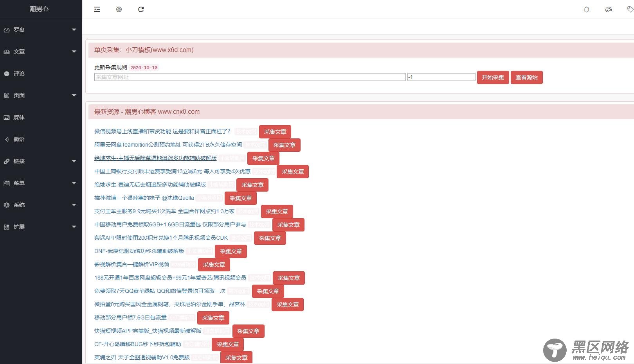Screen dimensions: 634x364
Task: Open link 微信视频号上线直播和带货功能
Action: click(x=162, y=131)
